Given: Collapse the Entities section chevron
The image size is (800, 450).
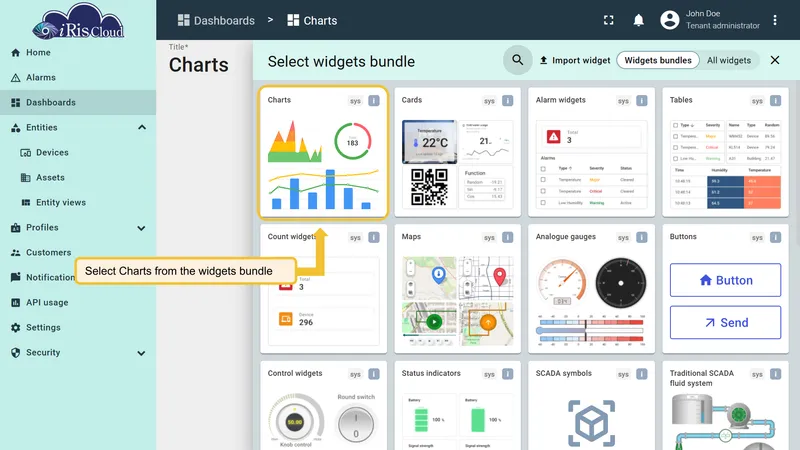Looking at the screenshot, I should [142, 128].
